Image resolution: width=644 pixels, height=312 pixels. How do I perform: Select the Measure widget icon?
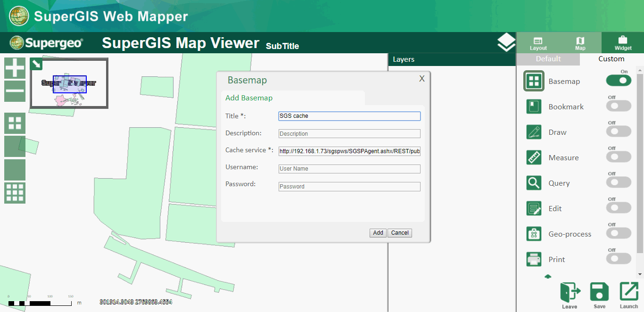pyautogui.click(x=534, y=157)
